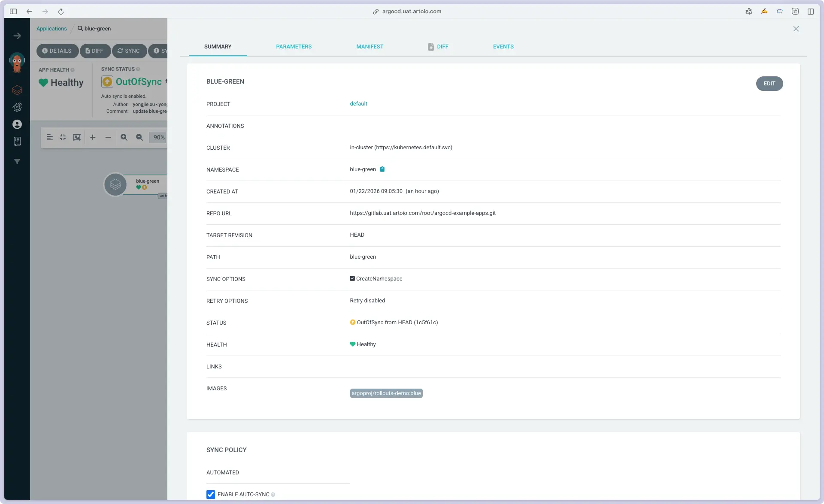Open the default project link
Screen dimensions: 824x504
[358, 104]
